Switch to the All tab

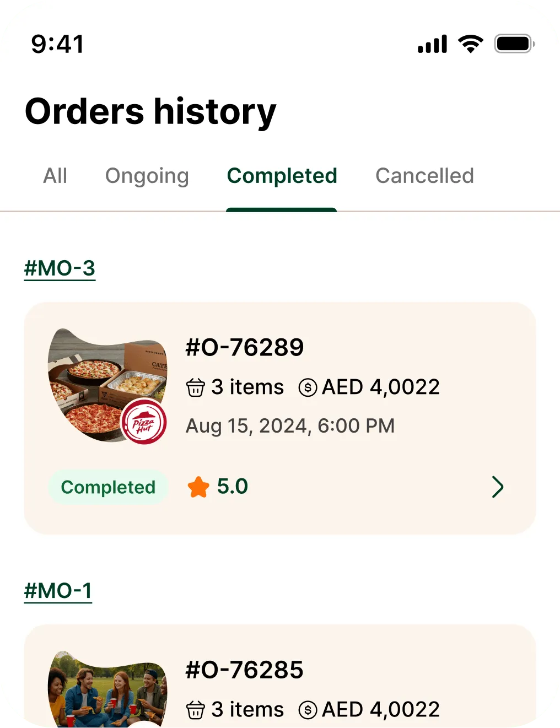(55, 176)
